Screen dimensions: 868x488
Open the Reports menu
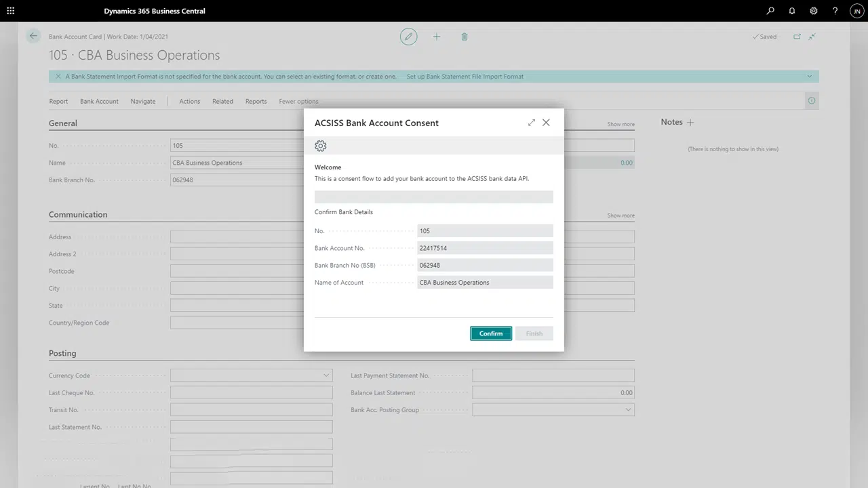(256, 102)
